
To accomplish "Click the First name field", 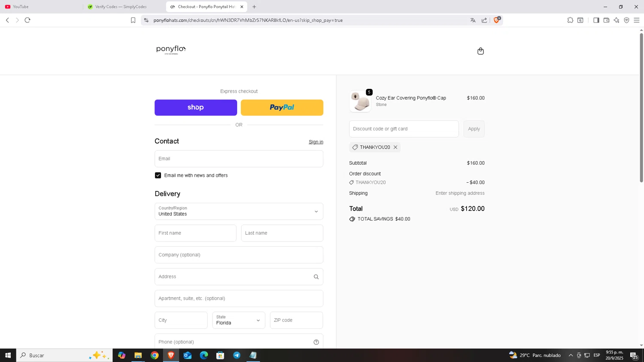I will (195, 233).
